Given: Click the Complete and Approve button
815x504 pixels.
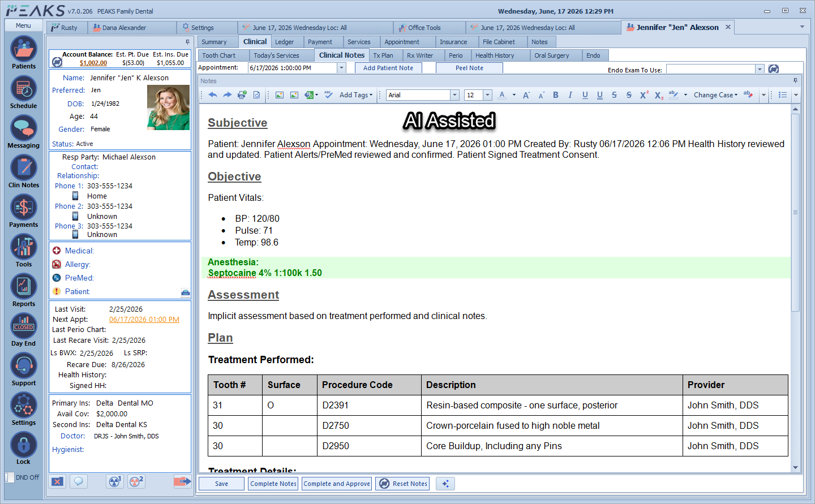Looking at the screenshot, I should pos(337,484).
